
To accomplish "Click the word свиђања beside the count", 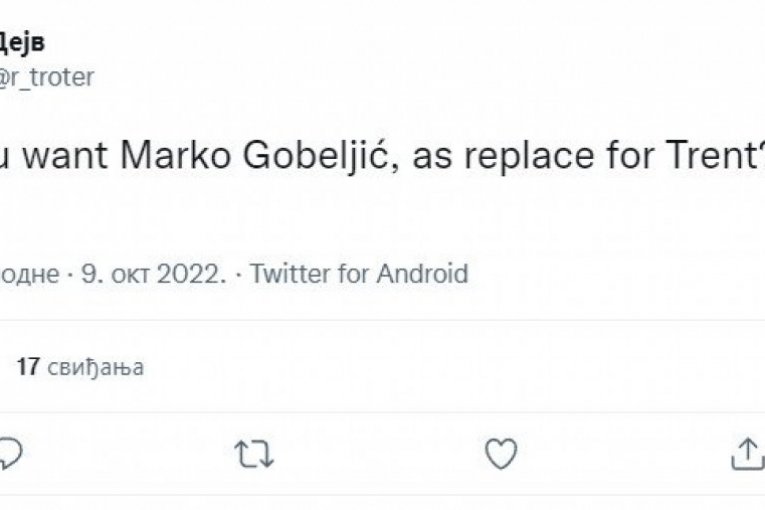I will [95, 367].
